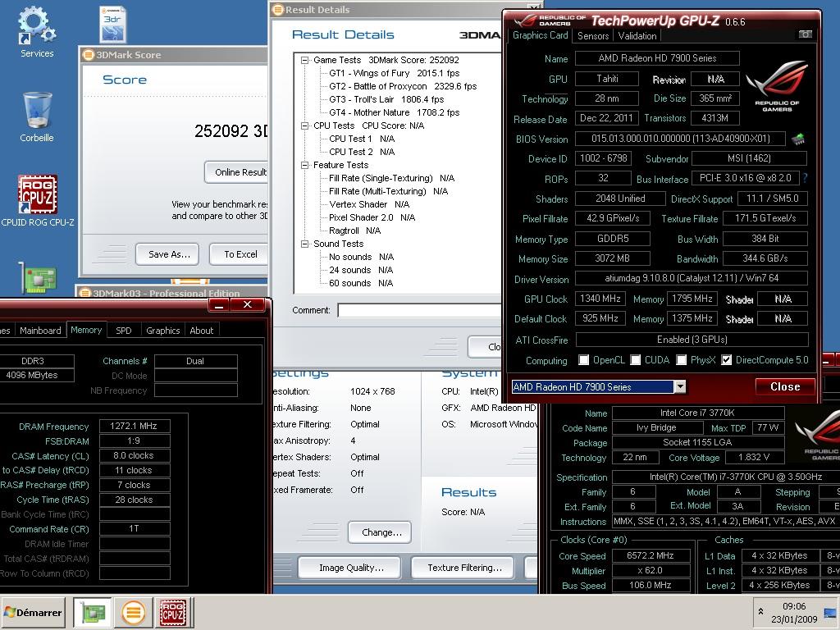The height and width of the screenshot is (630, 840).
Task: Enable the PhysX checkbox
Action: pyautogui.click(x=682, y=360)
